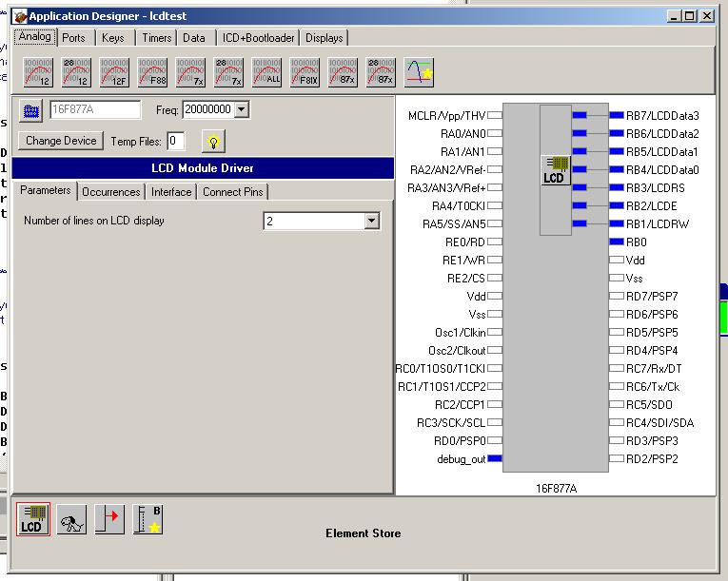Click the bar with B star icon
The image size is (728, 581).
pos(148,519)
